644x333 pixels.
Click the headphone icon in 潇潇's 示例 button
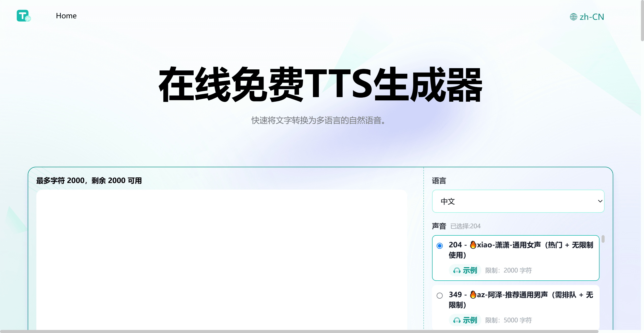[x=457, y=270]
